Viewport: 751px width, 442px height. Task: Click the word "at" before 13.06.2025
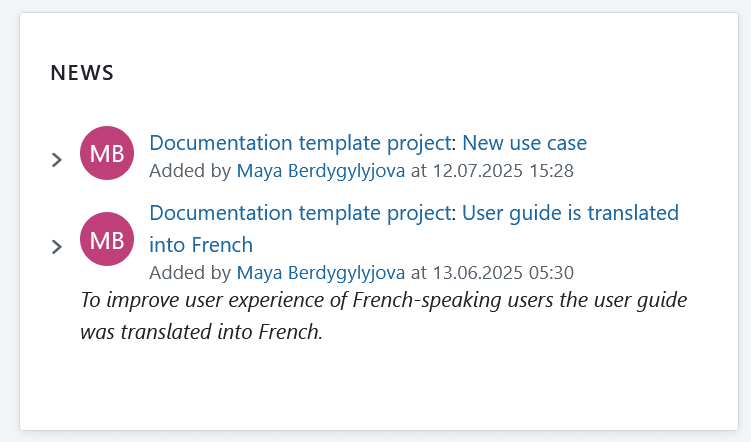pos(419,272)
